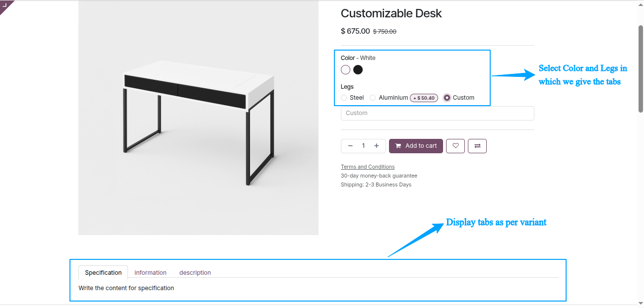
Task: Select the Steel legs option
Action: [344, 98]
